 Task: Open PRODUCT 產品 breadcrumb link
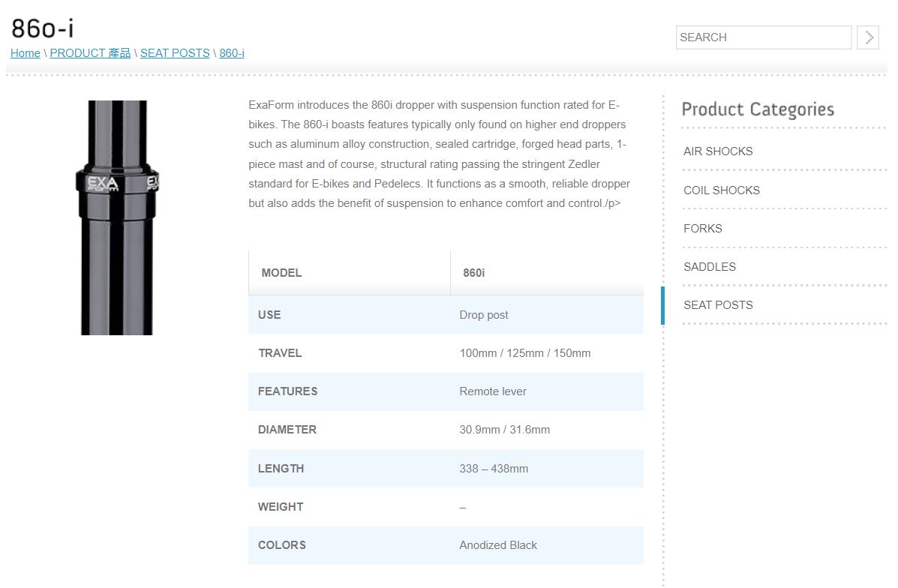(90, 53)
